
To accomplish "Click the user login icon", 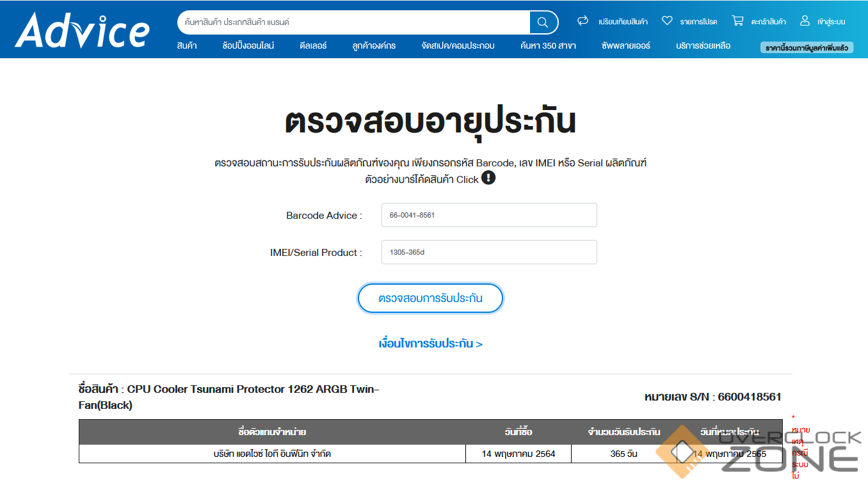I will [805, 21].
